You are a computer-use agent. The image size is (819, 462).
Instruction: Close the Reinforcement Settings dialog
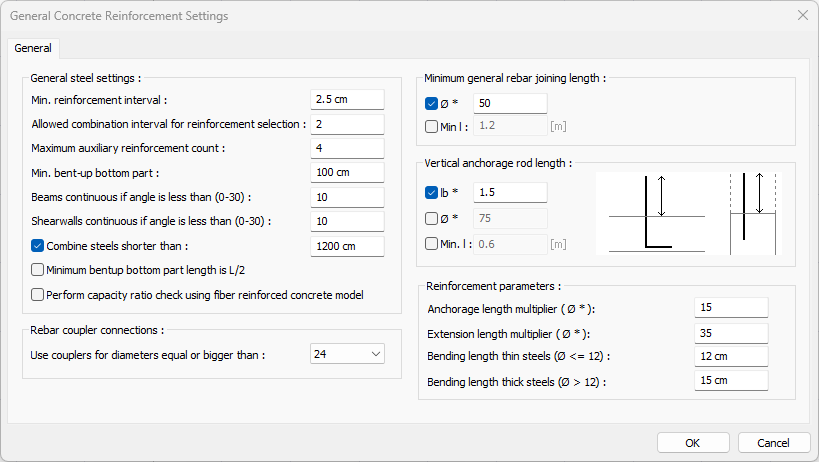tap(802, 15)
